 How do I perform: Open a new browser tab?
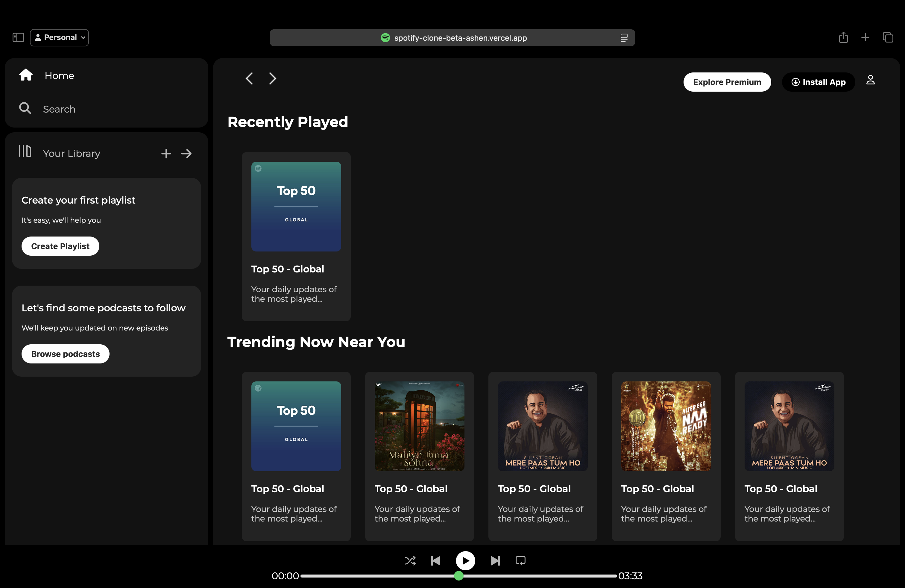pyautogui.click(x=865, y=37)
